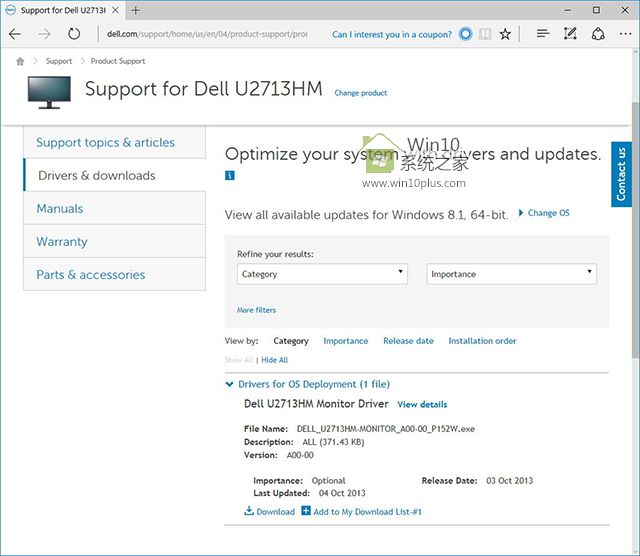
Task: Click the Cortana circle icon in address bar
Action: 465,34
